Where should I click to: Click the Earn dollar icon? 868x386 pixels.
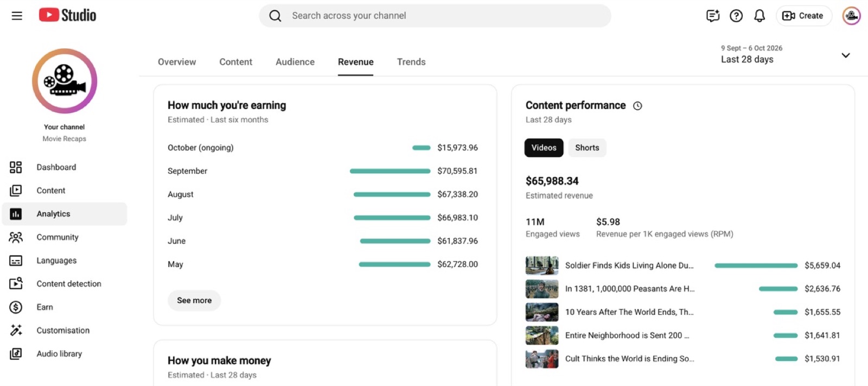click(x=16, y=307)
